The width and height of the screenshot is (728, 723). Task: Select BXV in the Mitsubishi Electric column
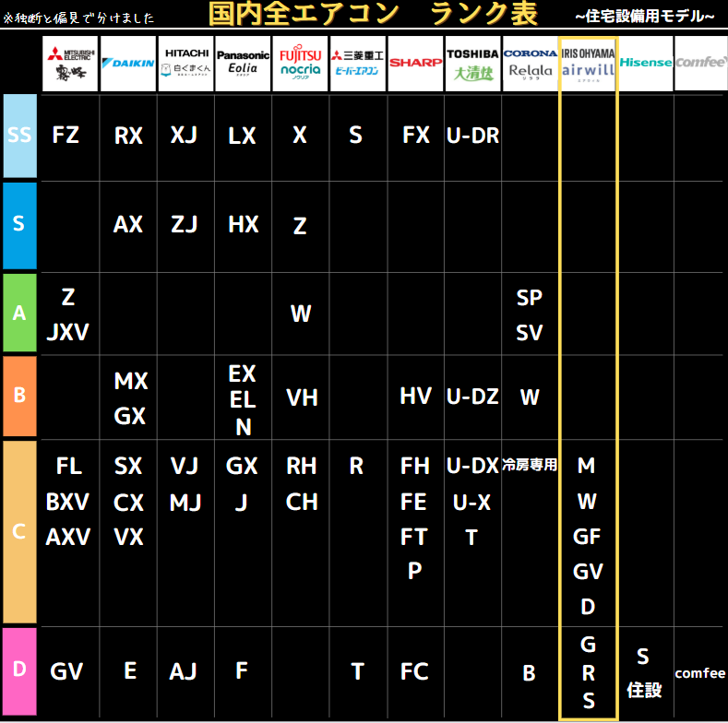(67, 502)
